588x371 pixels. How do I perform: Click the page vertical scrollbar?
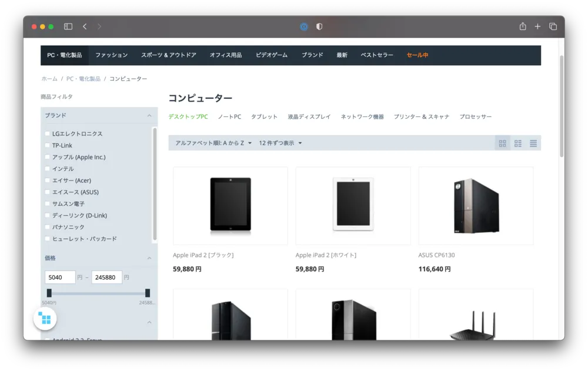(x=562, y=106)
